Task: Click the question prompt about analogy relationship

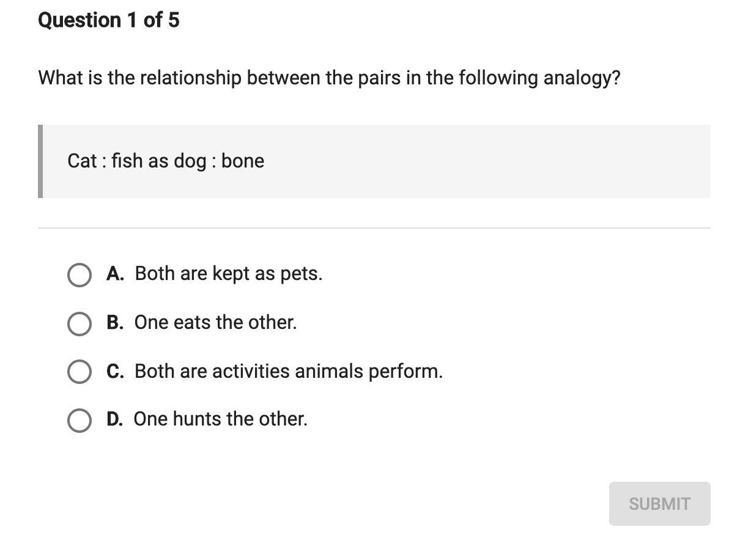Action: pos(329,78)
